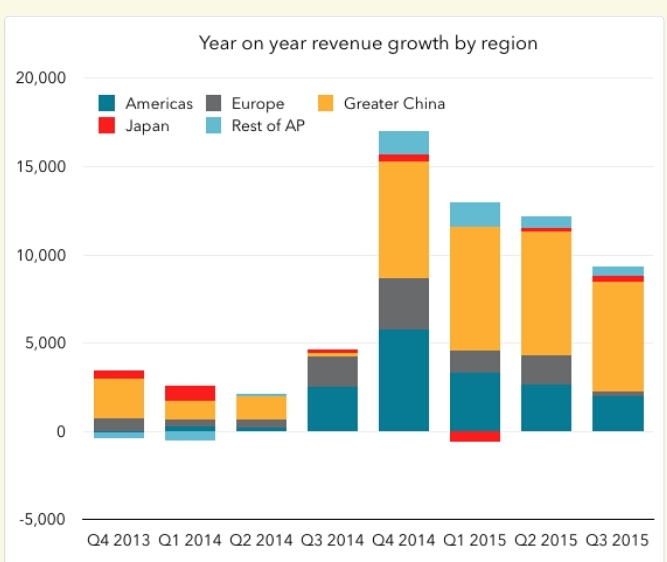The image size is (667, 562).
Task: Click the chart title 'Year on year revenue growth by region'
Action: coord(368,44)
